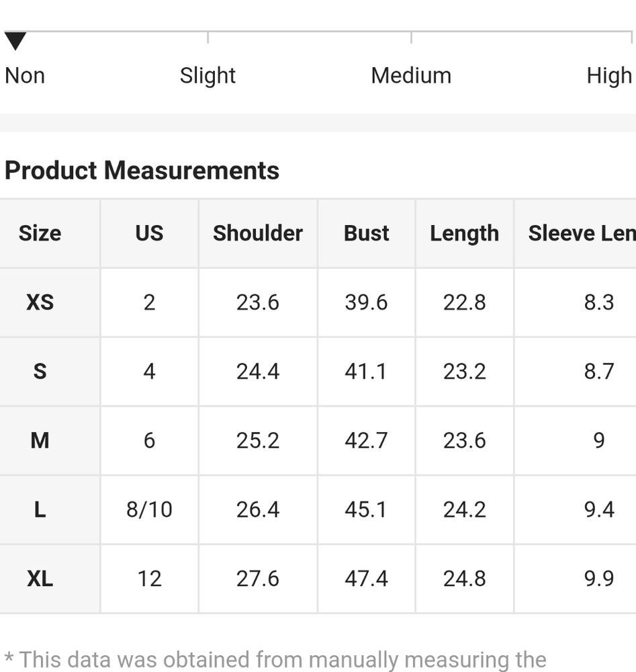This screenshot has height=672, width=636.
Task: Click the Shoulder column header
Action: point(258,234)
